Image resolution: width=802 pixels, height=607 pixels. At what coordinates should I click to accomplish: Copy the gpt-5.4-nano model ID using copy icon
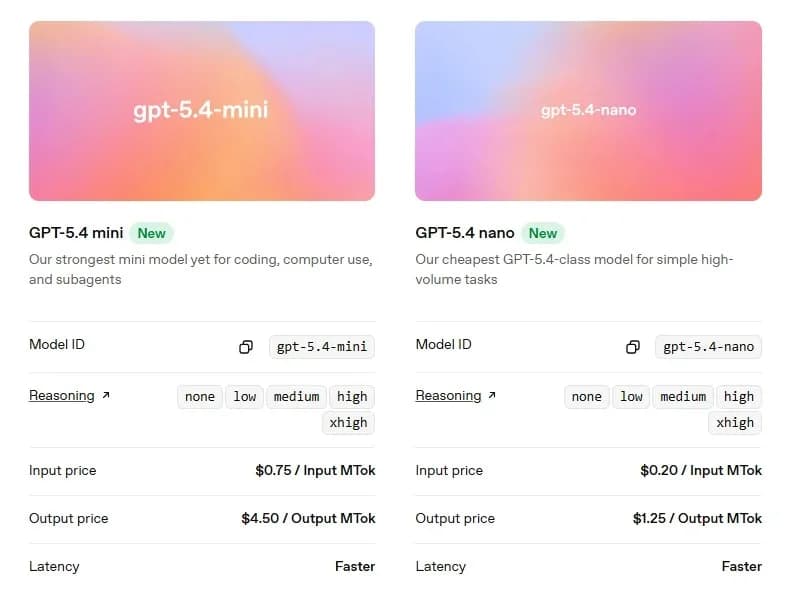click(x=632, y=347)
